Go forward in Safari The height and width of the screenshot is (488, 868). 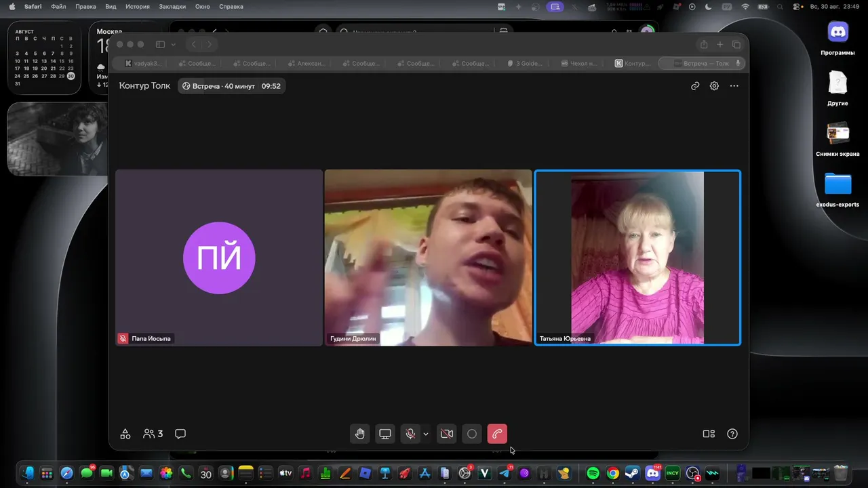click(210, 45)
